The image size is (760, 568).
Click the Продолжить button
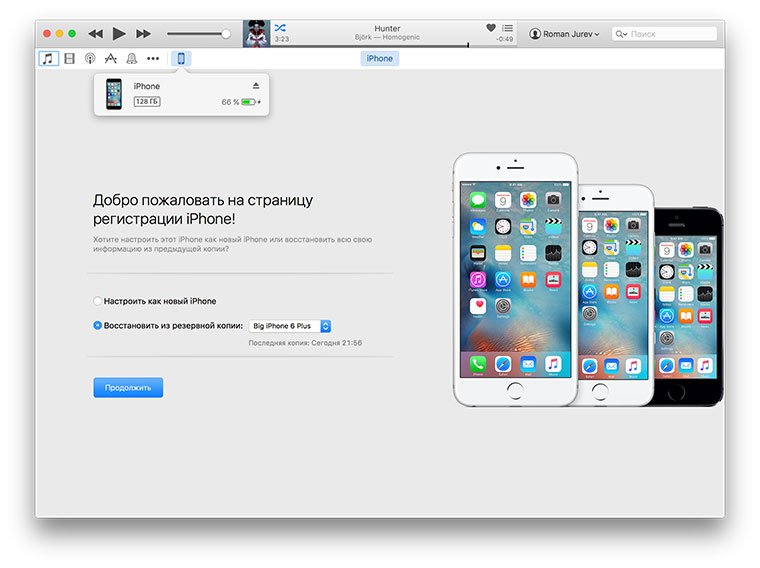(x=128, y=388)
